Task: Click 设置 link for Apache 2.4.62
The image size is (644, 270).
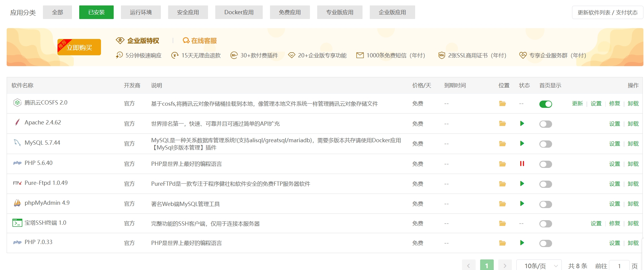Action: tap(614, 124)
